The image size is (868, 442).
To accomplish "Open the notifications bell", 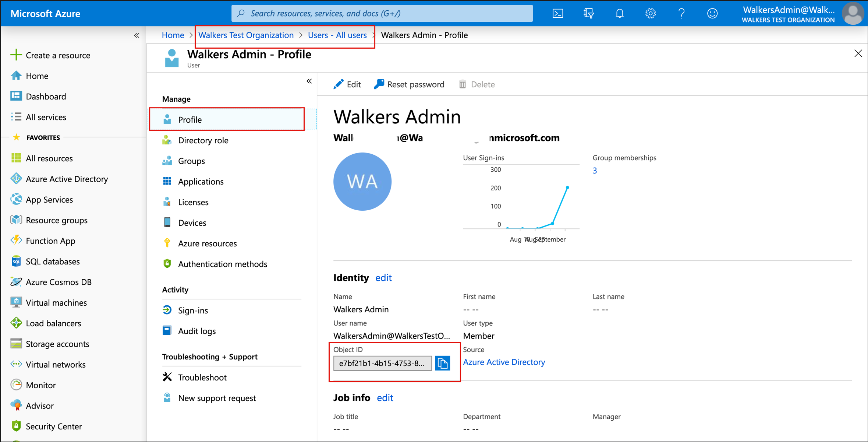I will click(x=620, y=13).
